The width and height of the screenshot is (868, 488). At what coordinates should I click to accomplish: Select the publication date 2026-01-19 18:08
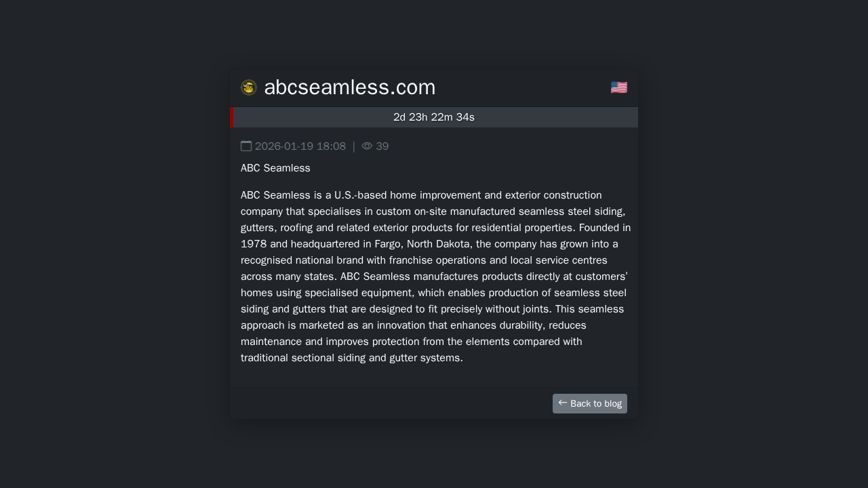click(300, 146)
